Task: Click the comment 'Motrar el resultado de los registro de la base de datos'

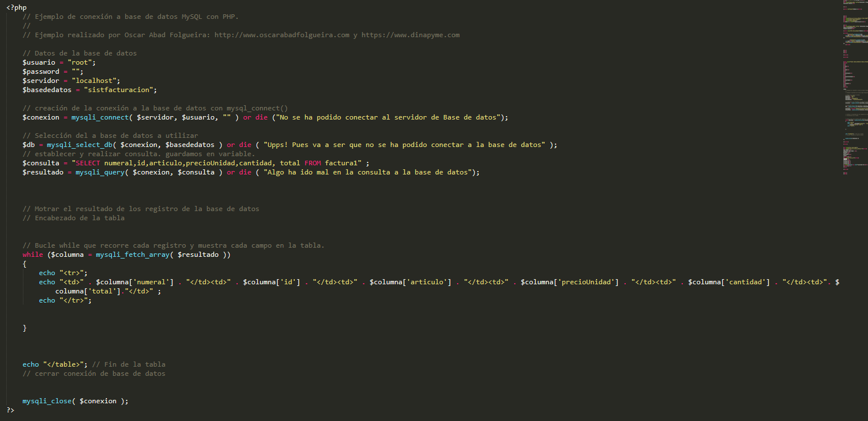Action: coord(141,209)
